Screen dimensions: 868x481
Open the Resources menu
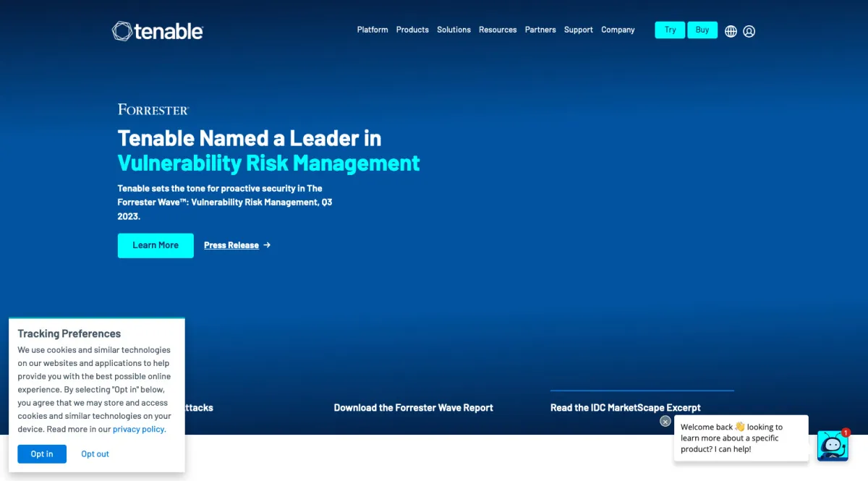[x=498, y=30]
